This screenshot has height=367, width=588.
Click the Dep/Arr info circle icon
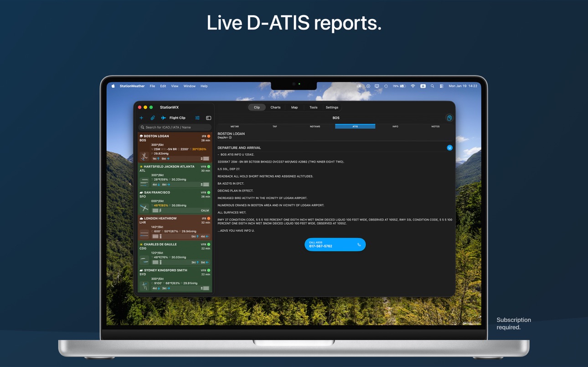pyautogui.click(x=230, y=138)
